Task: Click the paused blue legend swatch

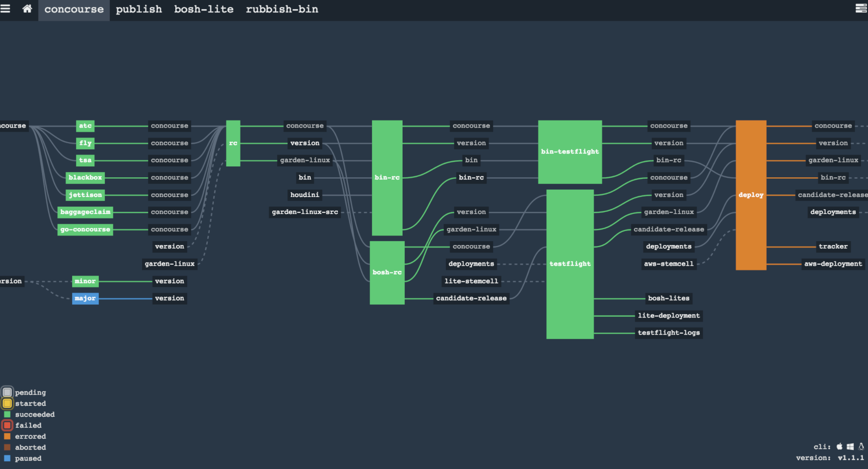Action: click(7, 458)
